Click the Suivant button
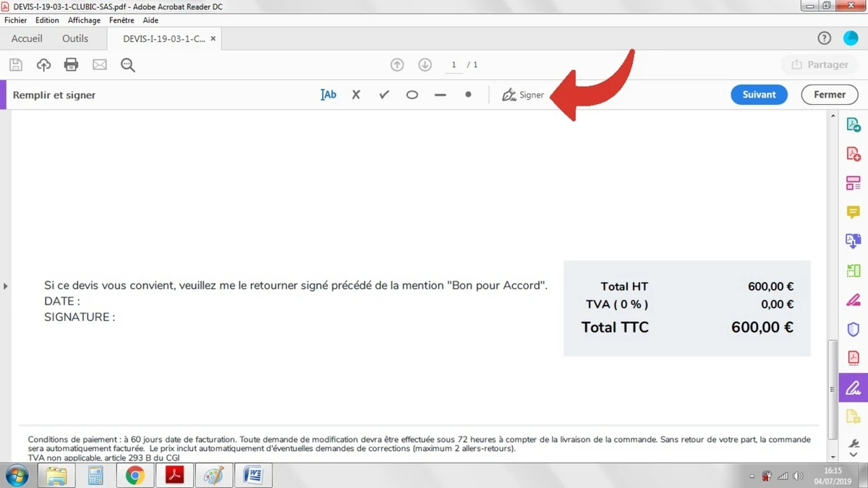 tap(759, 94)
